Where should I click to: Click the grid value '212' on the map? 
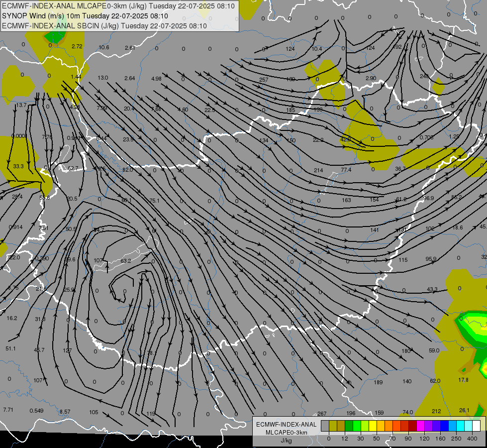tap(436, 411)
